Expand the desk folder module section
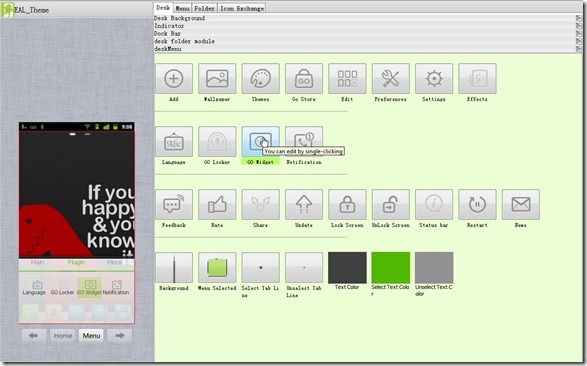 click(368, 41)
